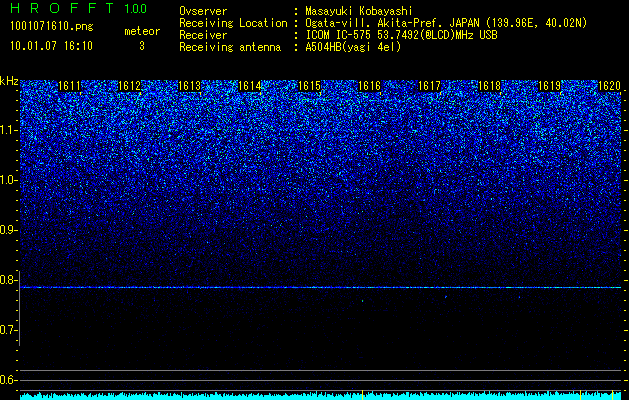Click the 1620 time marker
Image resolution: width=629 pixels, height=400 pixels.
[610, 86]
